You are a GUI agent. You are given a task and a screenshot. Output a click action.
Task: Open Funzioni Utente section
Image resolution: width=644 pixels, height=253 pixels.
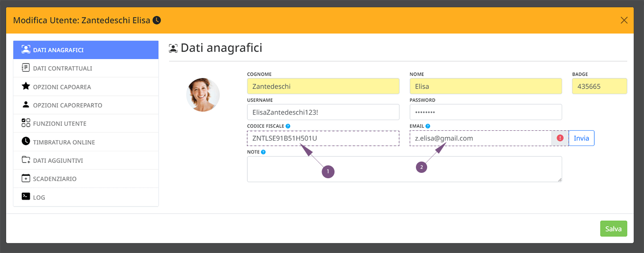click(x=86, y=123)
